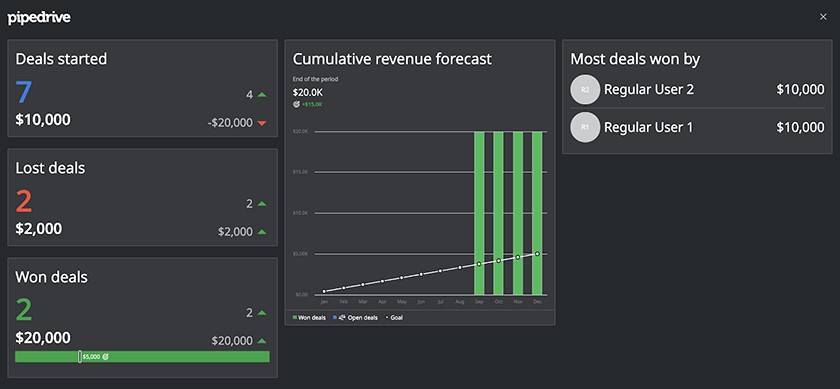840x389 pixels.
Task: Click the green Won deals progress bar
Action: (142, 357)
